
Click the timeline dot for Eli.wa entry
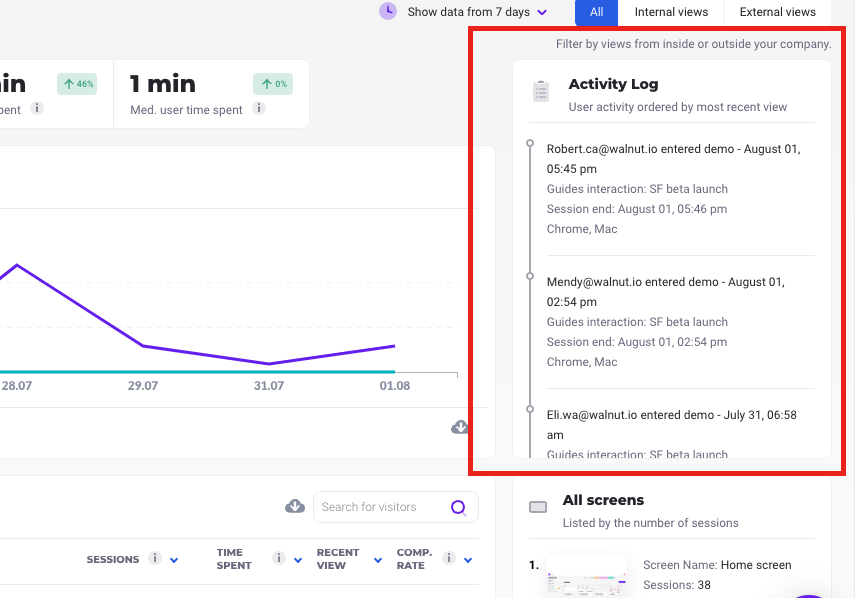[530, 409]
